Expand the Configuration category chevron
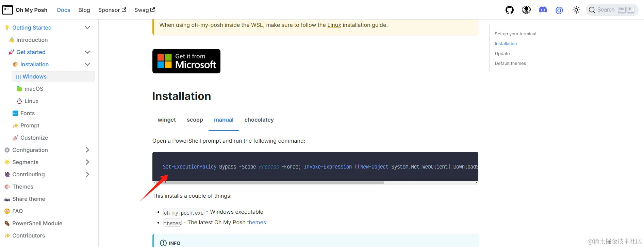 [x=87, y=150]
